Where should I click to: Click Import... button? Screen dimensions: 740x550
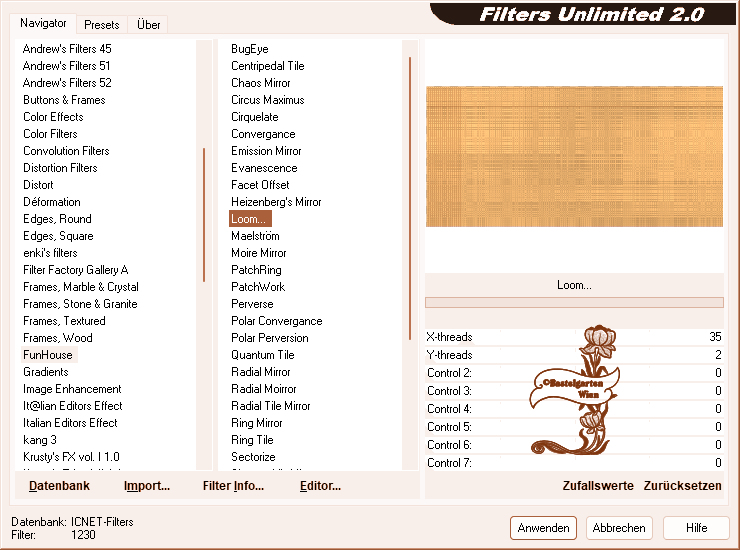click(x=147, y=486)
